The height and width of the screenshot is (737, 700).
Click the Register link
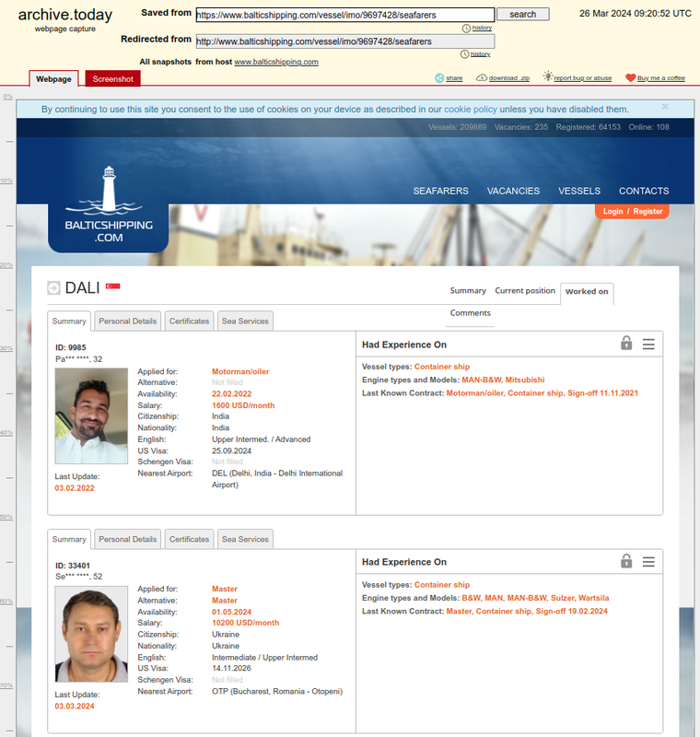647,212
